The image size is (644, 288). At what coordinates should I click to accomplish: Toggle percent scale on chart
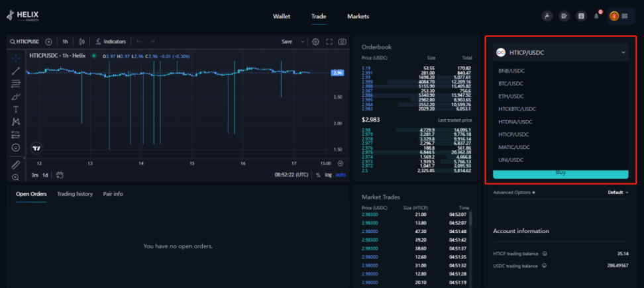pyautogui.click(x=318, y=175)
